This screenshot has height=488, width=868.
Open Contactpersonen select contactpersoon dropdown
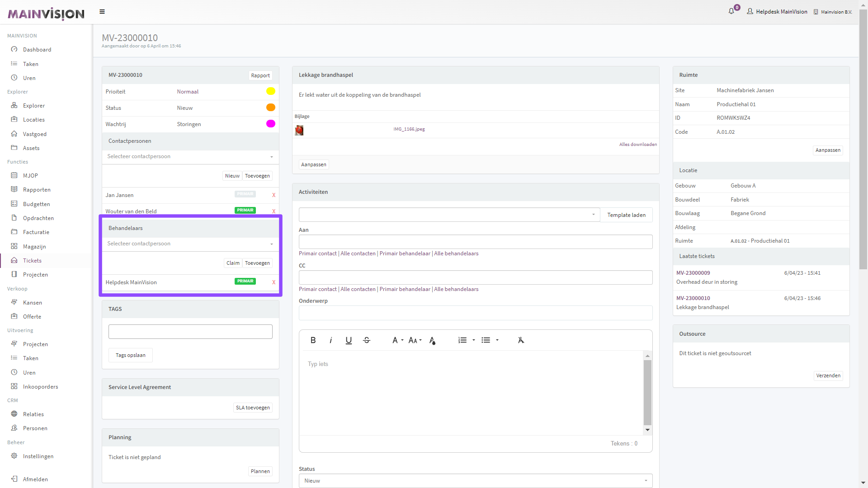point(190,157)
